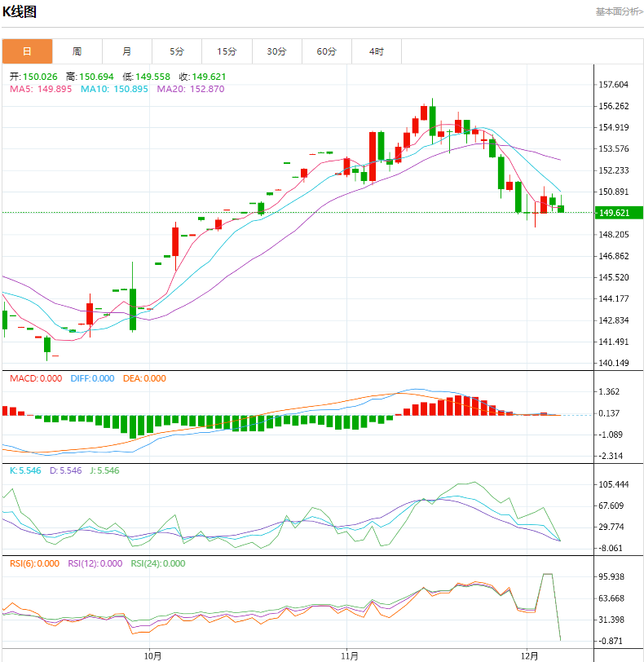Click the MACD: 0.000 label
Viewport: 644px width, 662px height.
[x=36, y=379]
